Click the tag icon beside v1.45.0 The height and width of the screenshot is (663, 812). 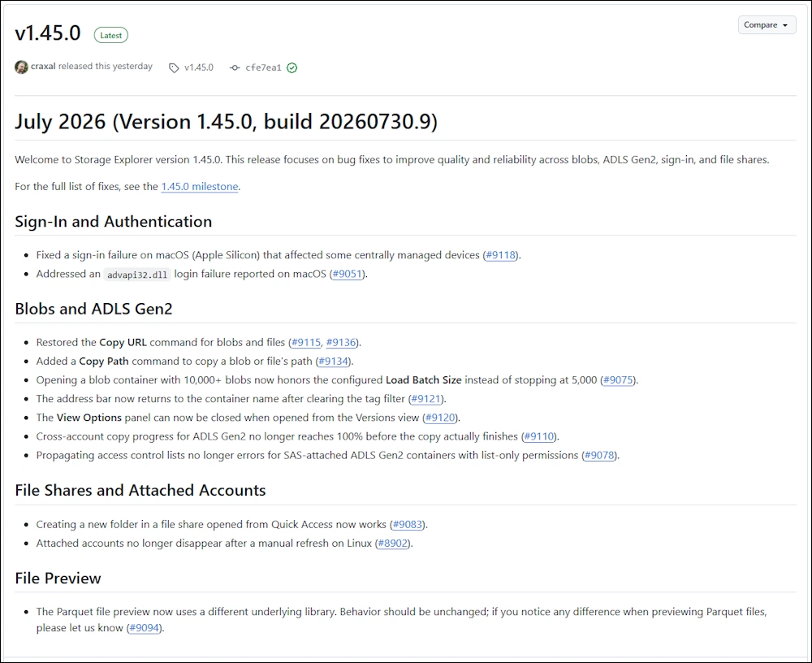click(174, 68)
